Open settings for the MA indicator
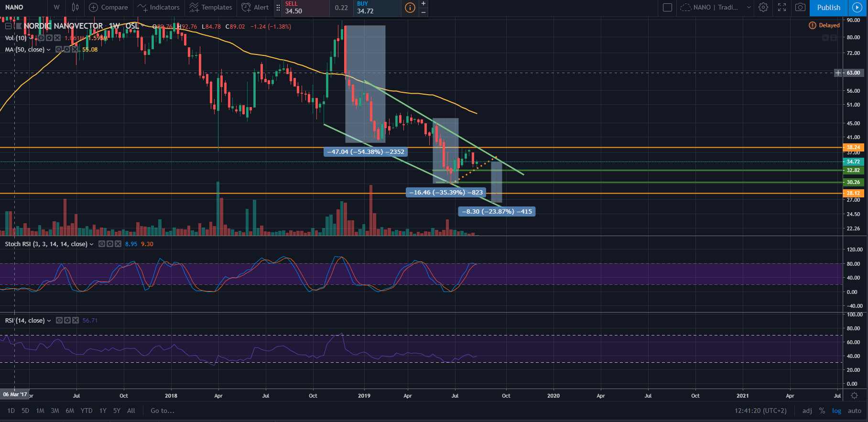Image resolution: width=868 pixels, height=422 pixels. tap(67, 50)
